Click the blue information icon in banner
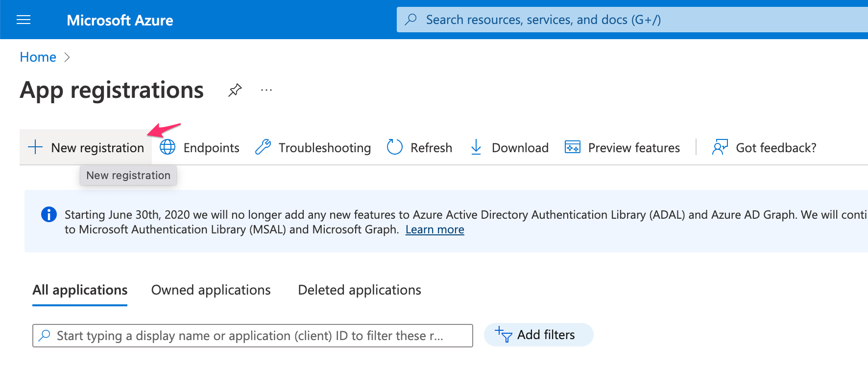The width and height of the screenshot is (868, 366). (x=49, y=214)
